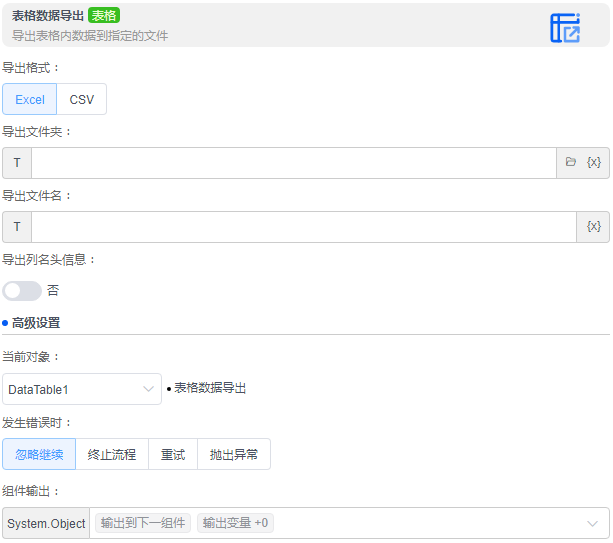This screenshot has width=613, height=543.
Task: Click the green 表格 tag
Action: click(104, 16)
